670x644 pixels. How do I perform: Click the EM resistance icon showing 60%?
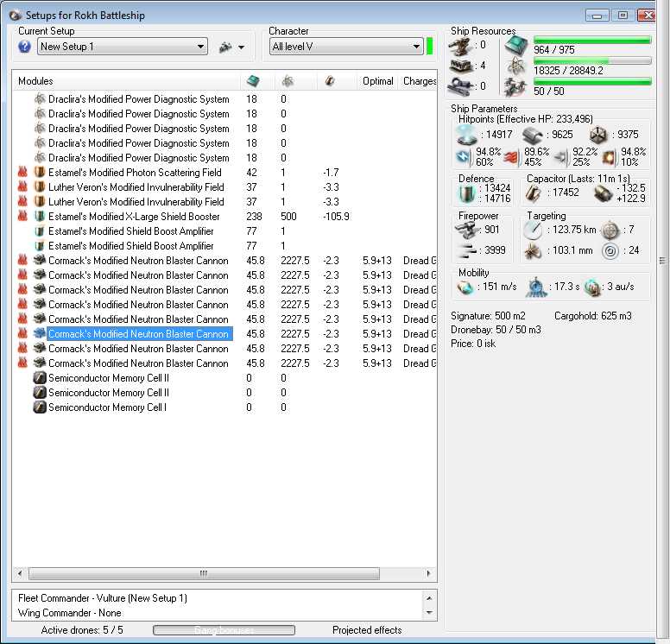pyautogui.click(x=464, y=157)
